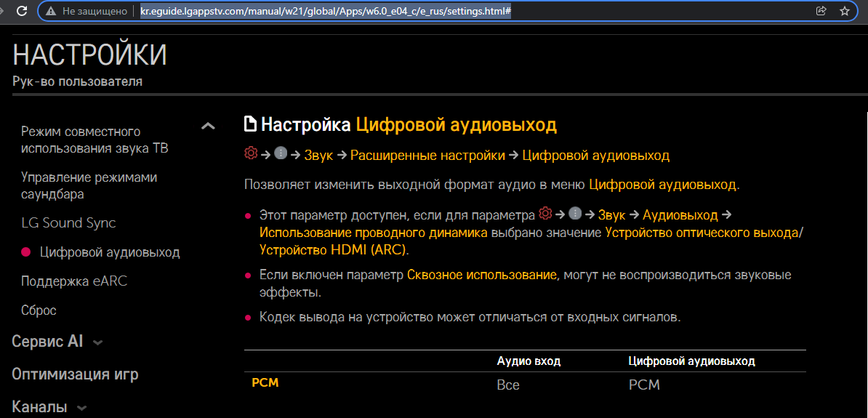Open 'Управление режимами саундбара' sidebar item
This screenshot has height=418, width=868.
click(x=89, y=185)
